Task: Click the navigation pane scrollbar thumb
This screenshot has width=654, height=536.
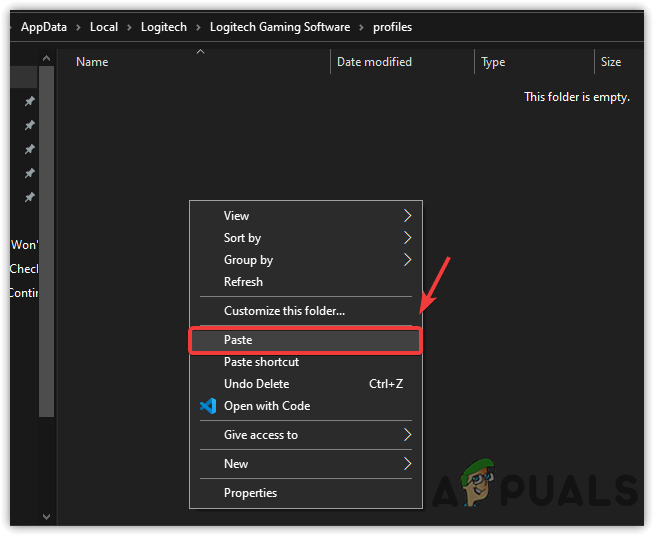Action: [x=46, y=242]
